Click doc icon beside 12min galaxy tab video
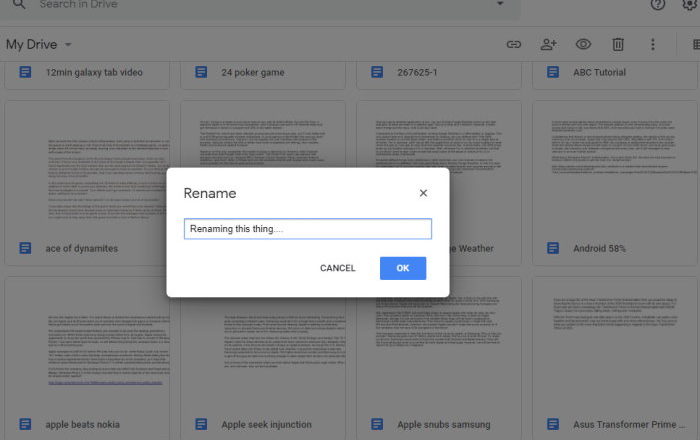700x440 pixels. (25, 72)
